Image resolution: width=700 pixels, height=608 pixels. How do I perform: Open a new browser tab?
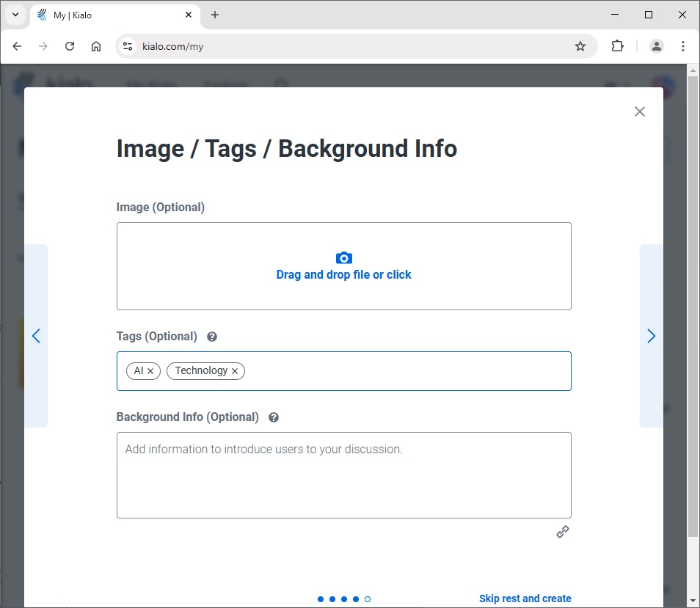[x=215, y=15]
